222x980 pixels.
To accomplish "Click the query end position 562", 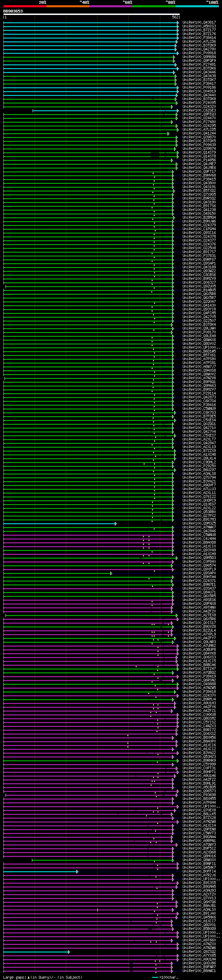I will coord(175,17).
